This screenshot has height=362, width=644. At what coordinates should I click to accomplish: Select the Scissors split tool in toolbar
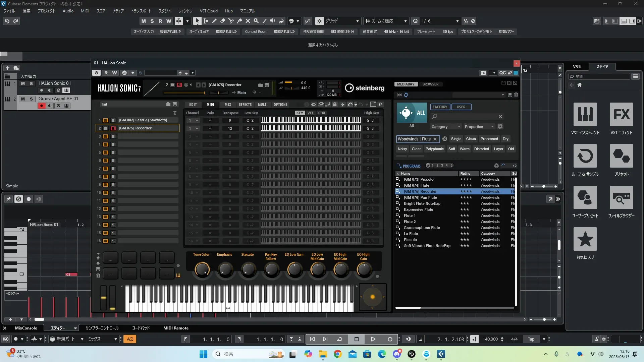click(x=231, y=21)
